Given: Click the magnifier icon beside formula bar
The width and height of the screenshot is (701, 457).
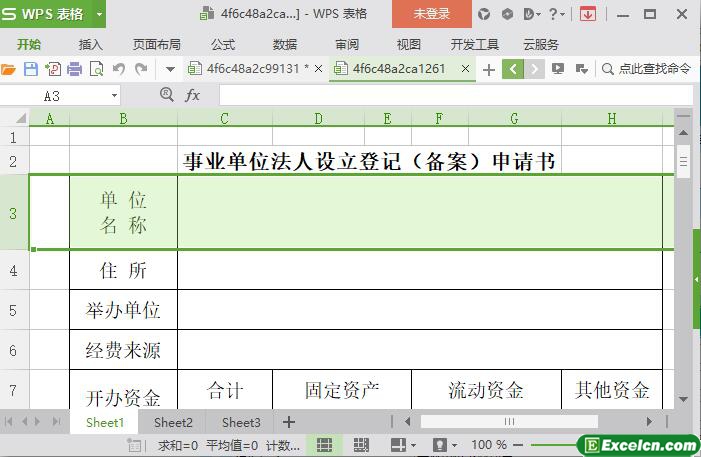Looking at the screenshot, I should pyautogui.click(x=167, y=95).
